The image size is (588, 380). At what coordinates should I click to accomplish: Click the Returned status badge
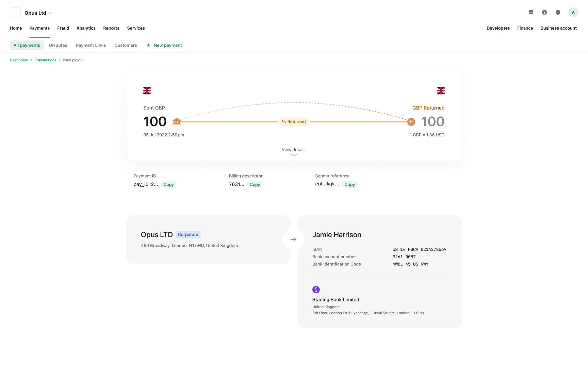[294, 121]
